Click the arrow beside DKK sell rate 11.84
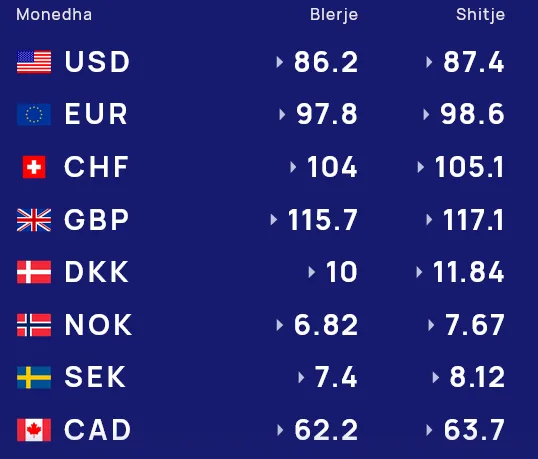 coord(419,272)
